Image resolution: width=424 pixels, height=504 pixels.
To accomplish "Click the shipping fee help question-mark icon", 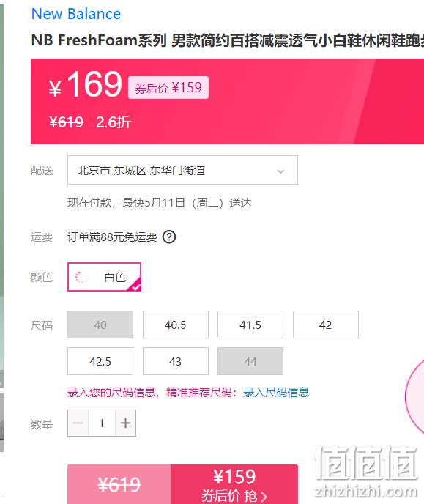I will click(x=169, y=237).
